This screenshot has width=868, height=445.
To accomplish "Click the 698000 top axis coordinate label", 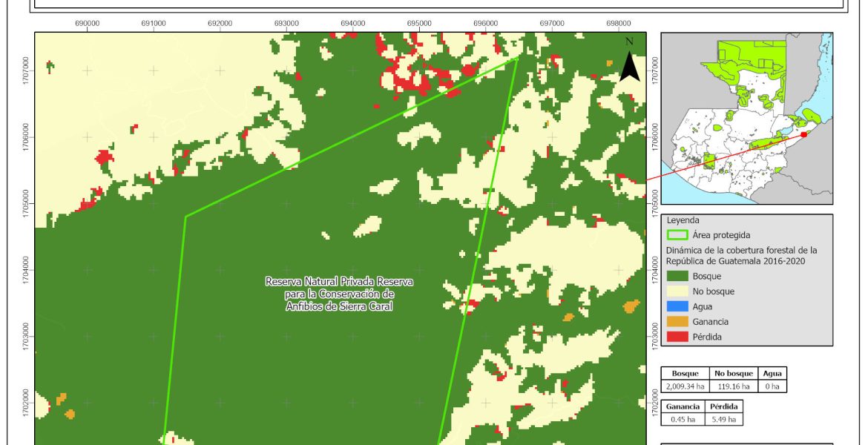I will click(618, 23).
